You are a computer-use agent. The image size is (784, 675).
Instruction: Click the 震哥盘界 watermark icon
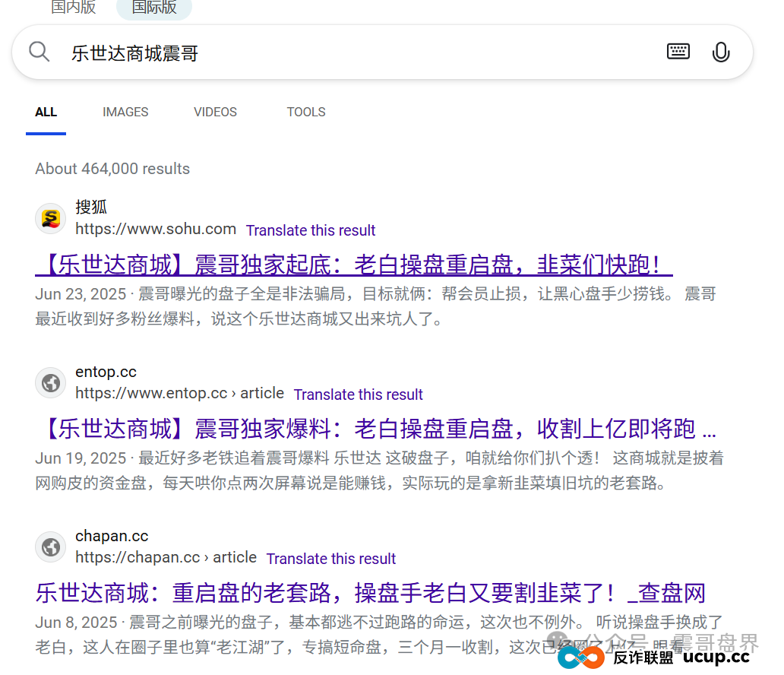[558, 641]
